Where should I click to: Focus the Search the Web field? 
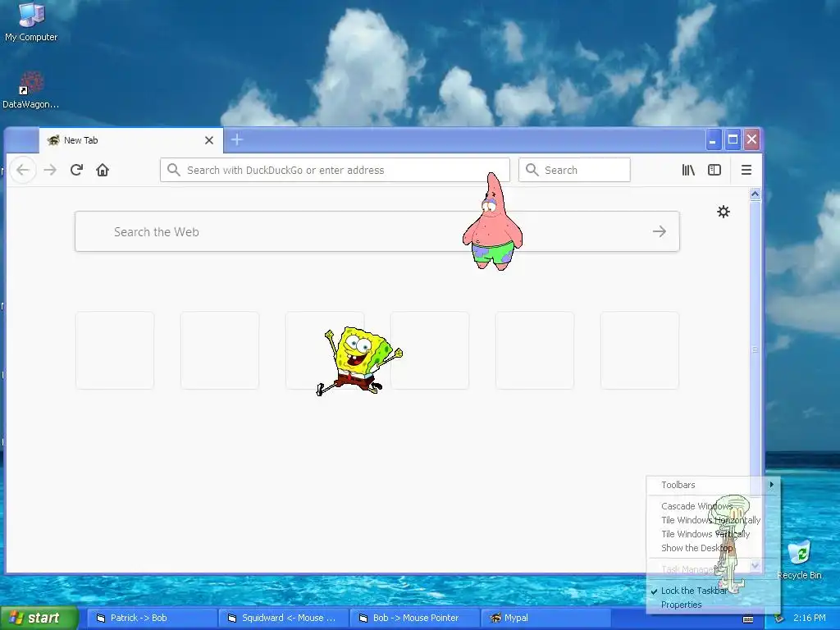[x=377, y=231]
